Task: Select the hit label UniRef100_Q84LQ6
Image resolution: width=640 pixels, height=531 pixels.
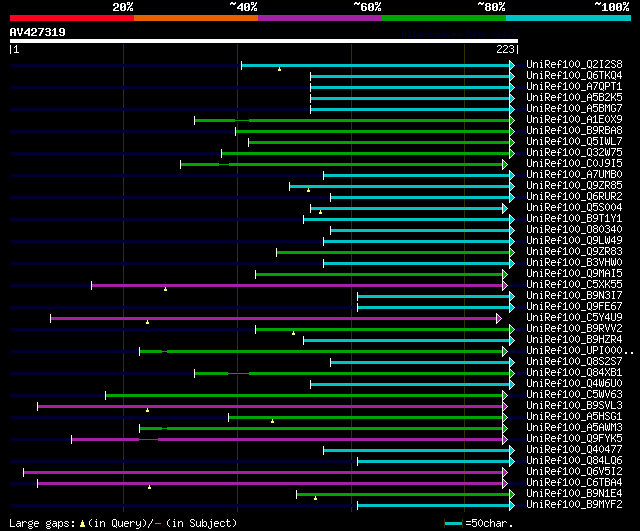Action: pos(574,461)
